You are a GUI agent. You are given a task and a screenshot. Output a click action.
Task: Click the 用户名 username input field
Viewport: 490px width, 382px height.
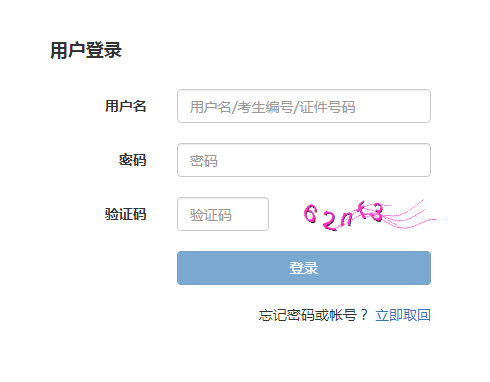point(304,106)
